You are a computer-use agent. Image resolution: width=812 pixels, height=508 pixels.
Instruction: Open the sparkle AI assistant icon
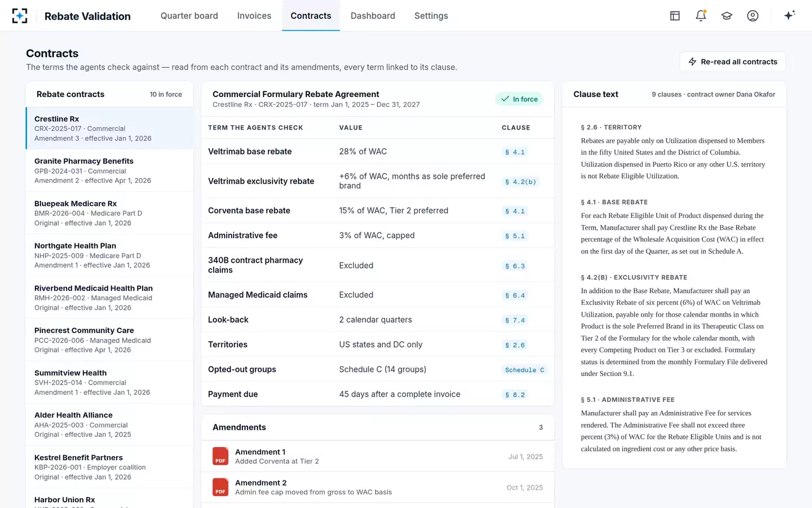[x=789, y=15]
